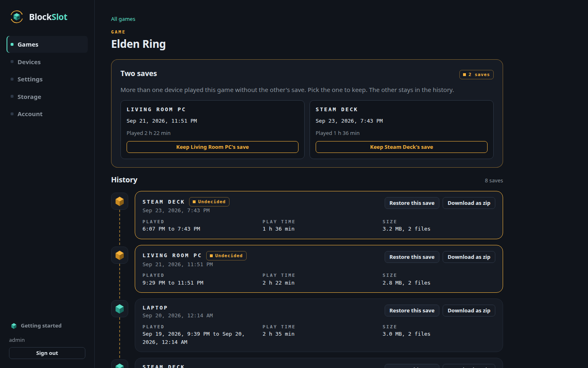
Task: Click '3.2 MB, 2 files' size value
Action: click(406, 229)
